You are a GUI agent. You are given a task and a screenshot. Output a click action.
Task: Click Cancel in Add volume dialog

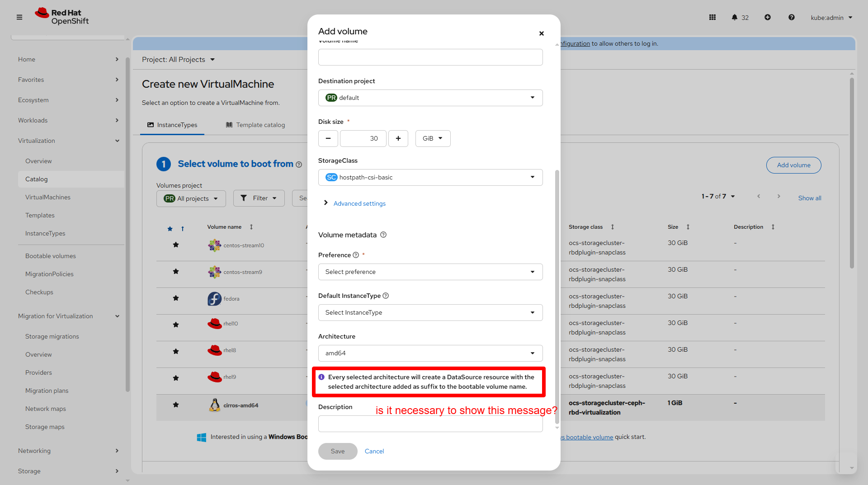[x=374, y=452]
